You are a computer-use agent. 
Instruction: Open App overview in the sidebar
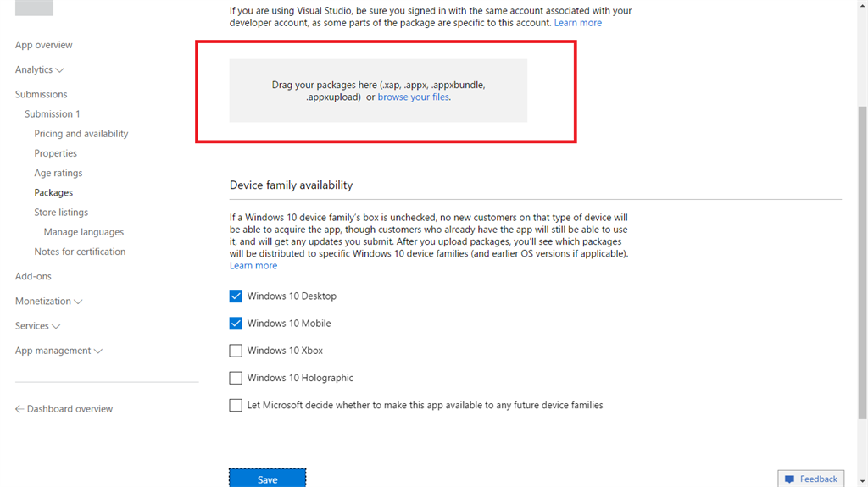(x=44, y=45)
